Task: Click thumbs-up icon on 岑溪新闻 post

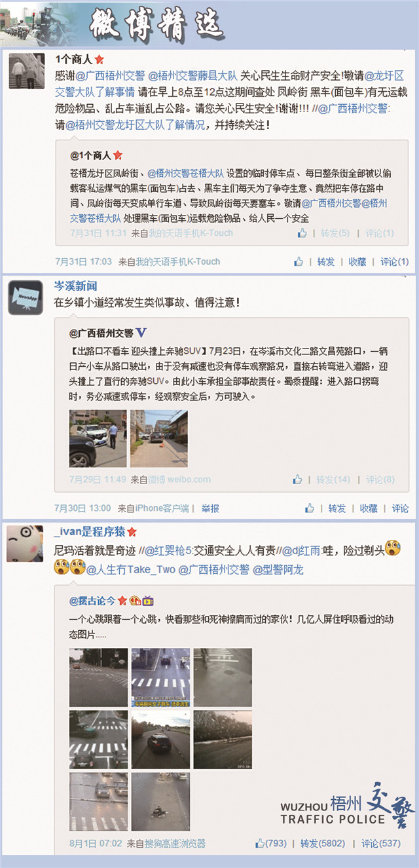Action: 310,508
